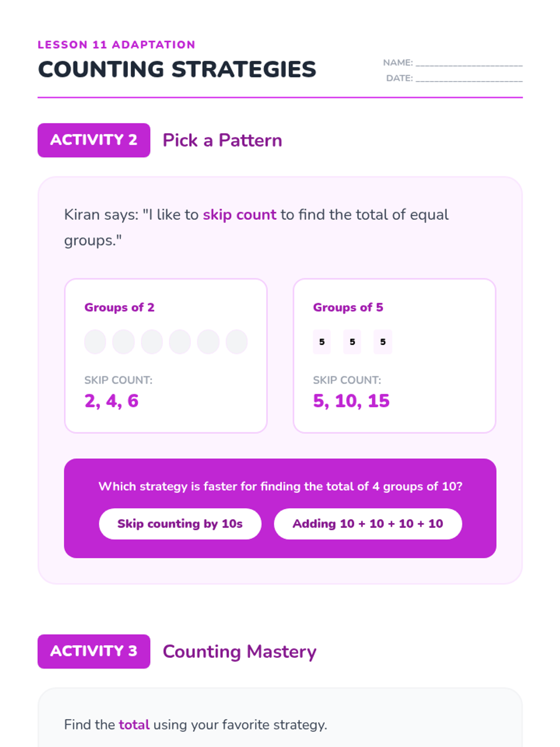Choose the "Adding 10 + 10 + 10 + 10" answer
This screenshot has height=747, width=560.
(368, 524)
